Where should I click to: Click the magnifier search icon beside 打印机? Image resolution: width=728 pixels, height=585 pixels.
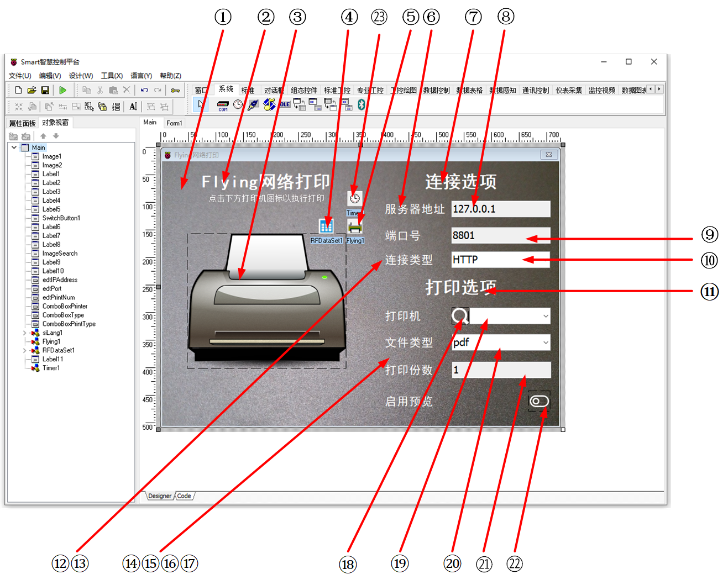point(460,315)
